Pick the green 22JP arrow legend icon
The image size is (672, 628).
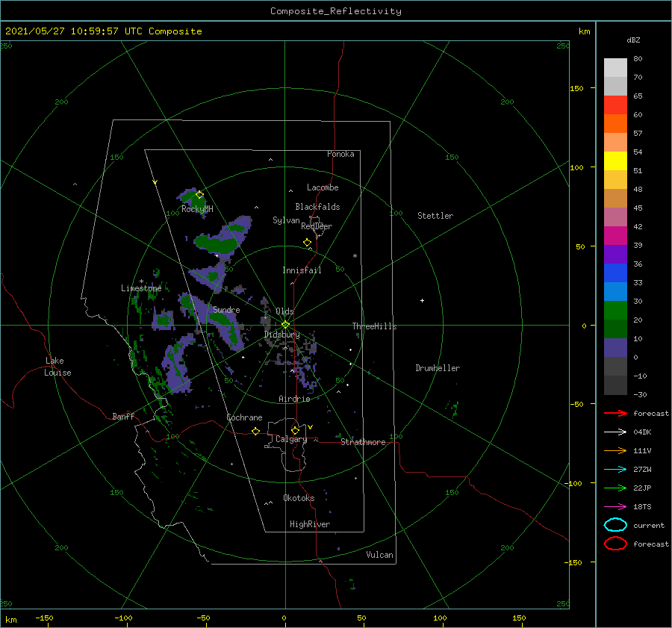(615, 488)
